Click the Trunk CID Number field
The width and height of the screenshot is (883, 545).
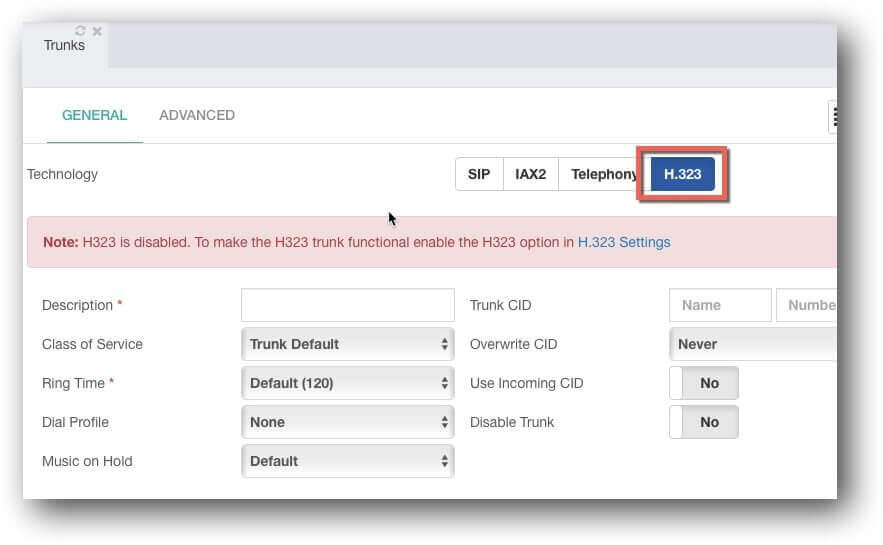point(806,305)
